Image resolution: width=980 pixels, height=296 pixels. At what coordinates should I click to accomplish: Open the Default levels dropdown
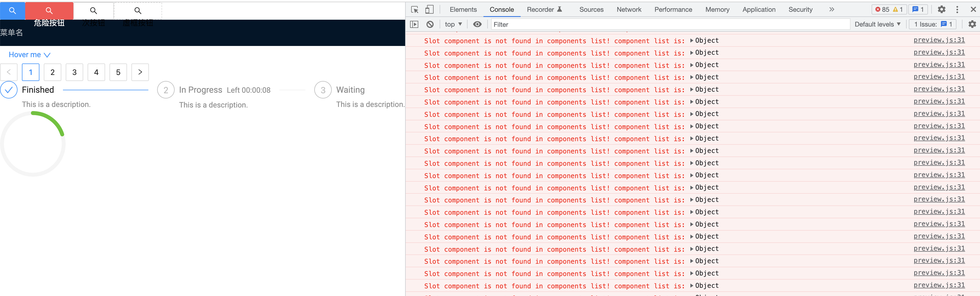point(877,24)
